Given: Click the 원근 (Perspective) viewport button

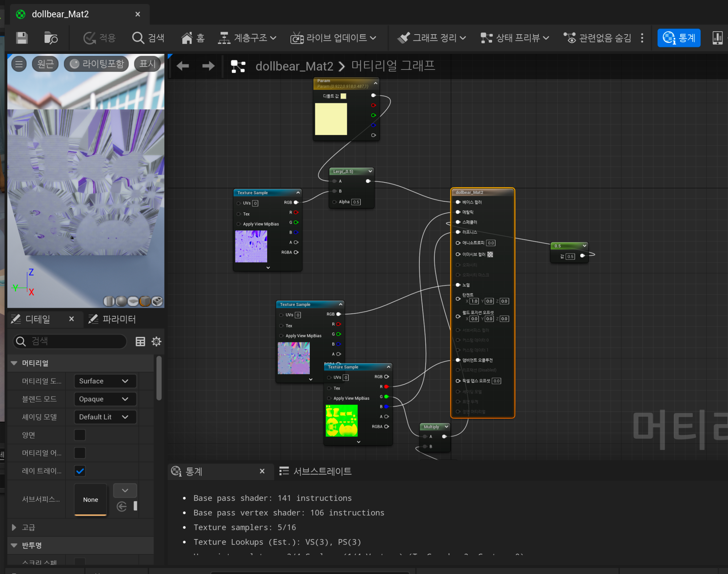Looking at the screenshot, I should click(x=45, y=64).
